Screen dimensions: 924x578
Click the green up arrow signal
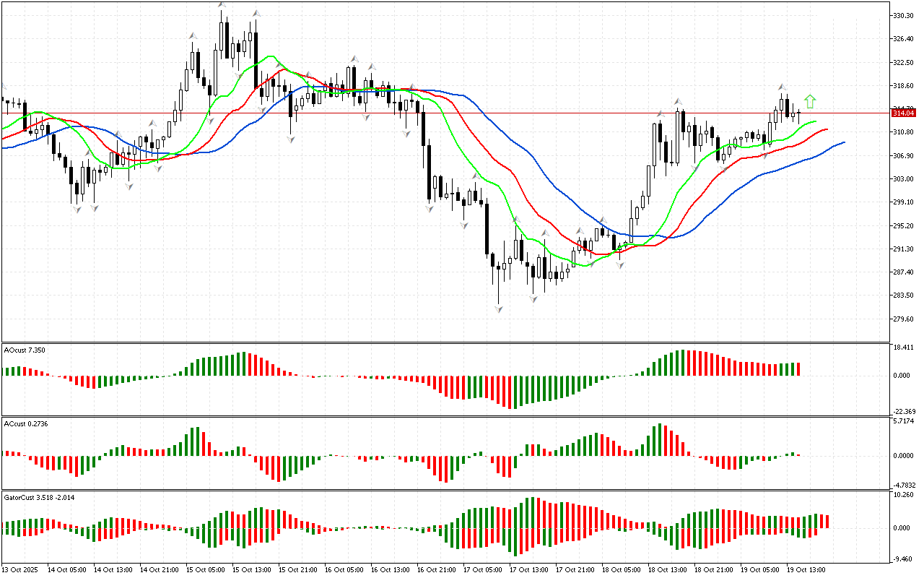point(810,101)
